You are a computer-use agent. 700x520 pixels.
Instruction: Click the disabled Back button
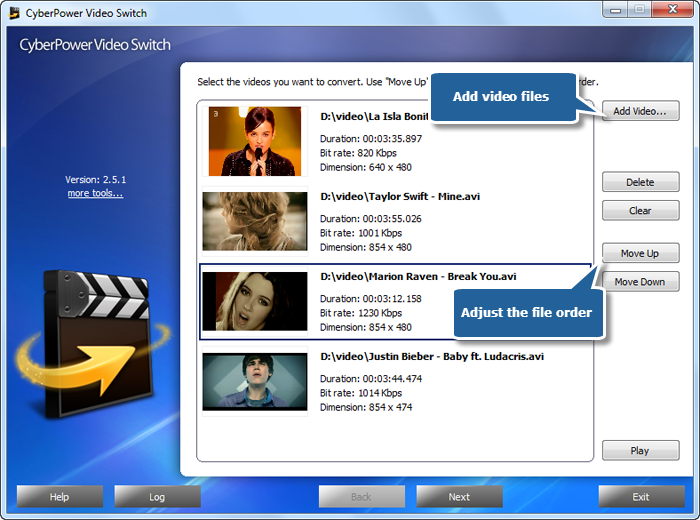(x=362, y=496)
